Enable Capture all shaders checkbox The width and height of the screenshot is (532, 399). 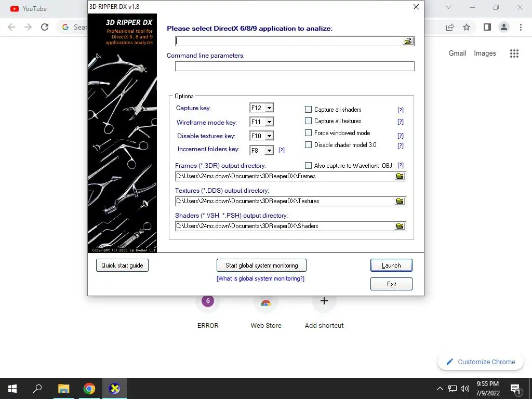[x=308, y=109]
